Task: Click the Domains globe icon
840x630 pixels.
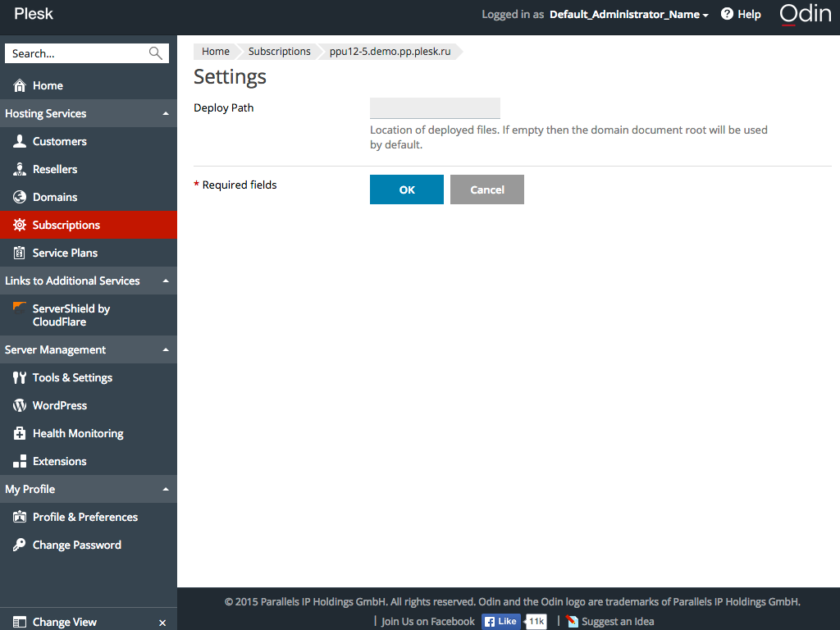Action: click(20, 197)
